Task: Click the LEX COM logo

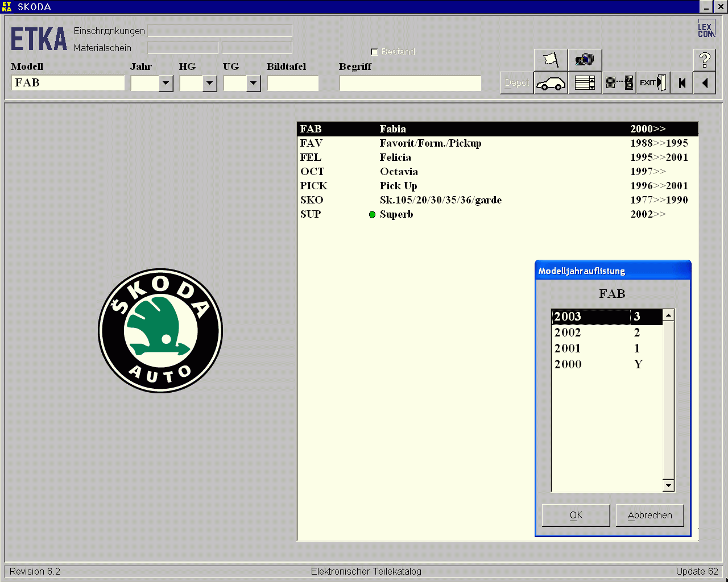Action: (x=706, y=29)
